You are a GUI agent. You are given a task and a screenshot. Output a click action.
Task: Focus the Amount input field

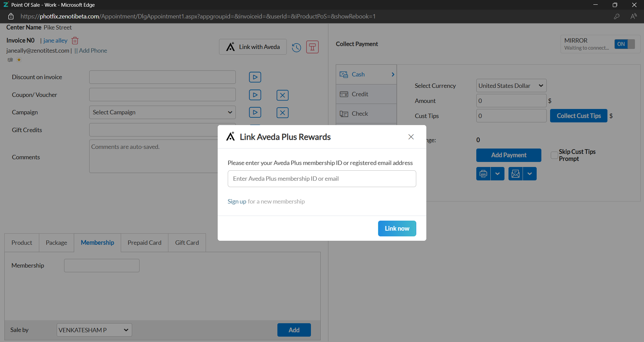[x=511, y=101]
